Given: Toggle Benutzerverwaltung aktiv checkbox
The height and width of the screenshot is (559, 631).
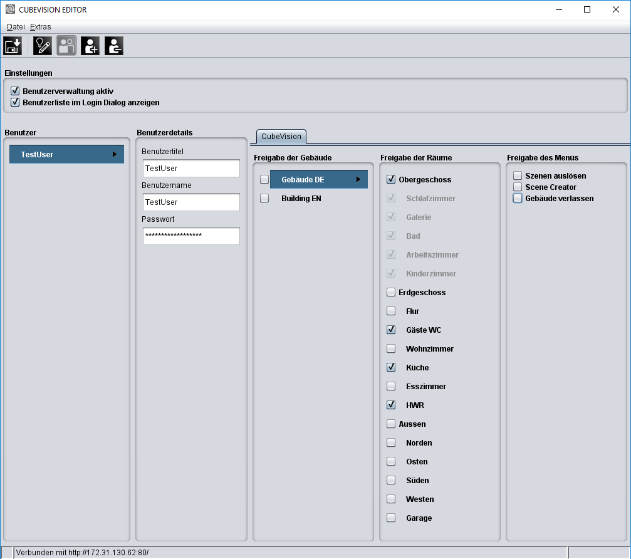Looking at the screenshot, I should [15, 91].
